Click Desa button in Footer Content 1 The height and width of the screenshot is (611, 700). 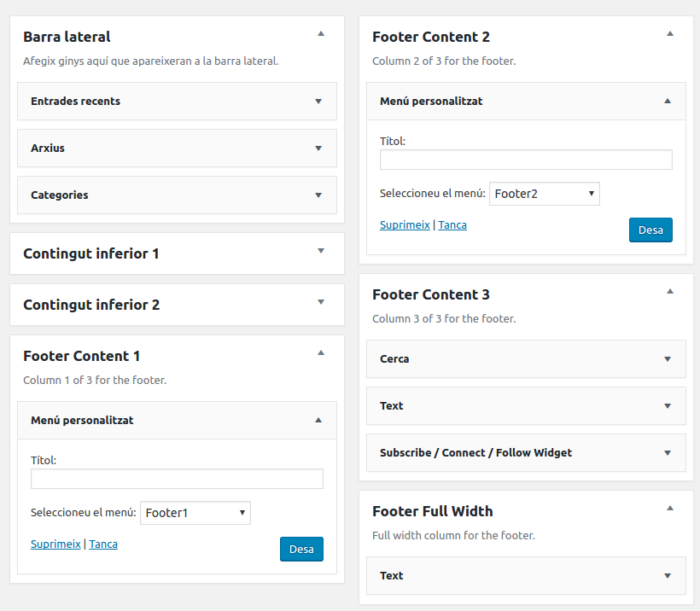tap(302, 549)
